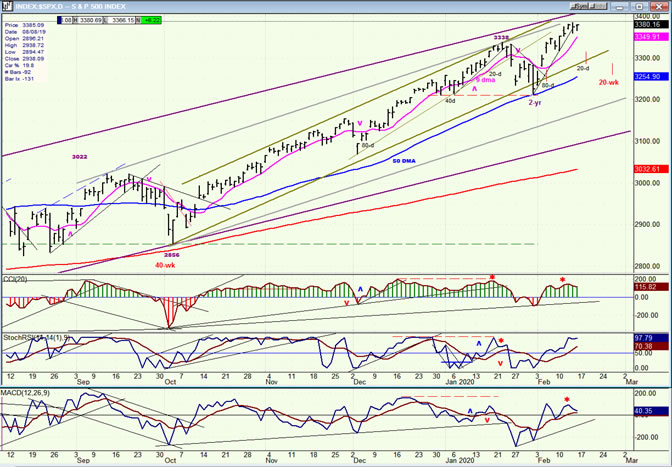Click the Low 2894.47 data row
Screen dimensions: 672x467
coord(24,52)
